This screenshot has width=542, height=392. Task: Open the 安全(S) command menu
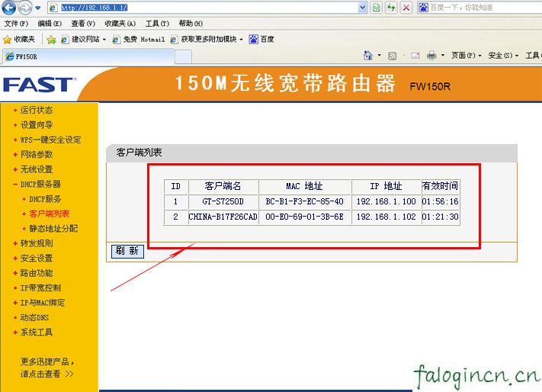pos(503,56)
